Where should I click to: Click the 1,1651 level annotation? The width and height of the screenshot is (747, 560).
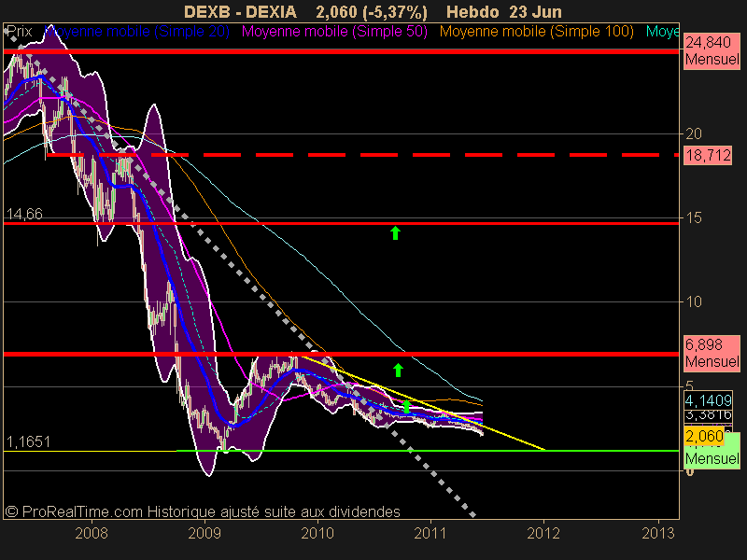point(29,441)
